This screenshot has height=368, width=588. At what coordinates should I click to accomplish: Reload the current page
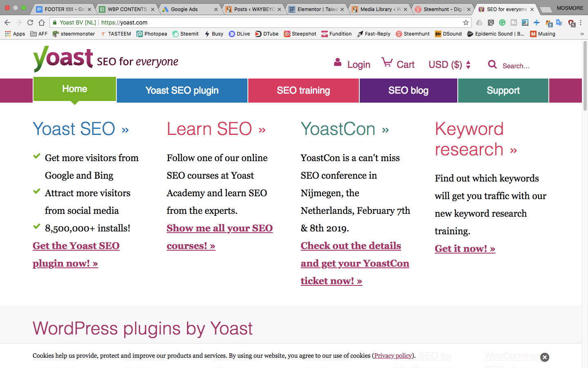point(30,22)
